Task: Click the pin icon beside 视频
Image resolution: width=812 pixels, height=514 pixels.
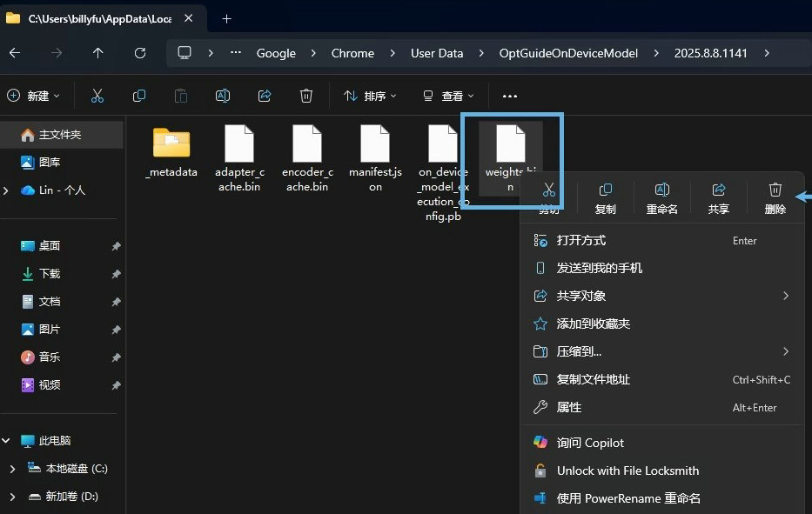Action: click(116, 385)
